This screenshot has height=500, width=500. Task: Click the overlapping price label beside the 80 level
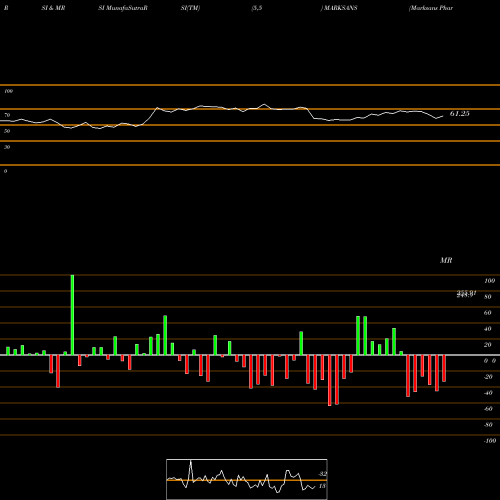pyautogui.click(x=466, y=294)
